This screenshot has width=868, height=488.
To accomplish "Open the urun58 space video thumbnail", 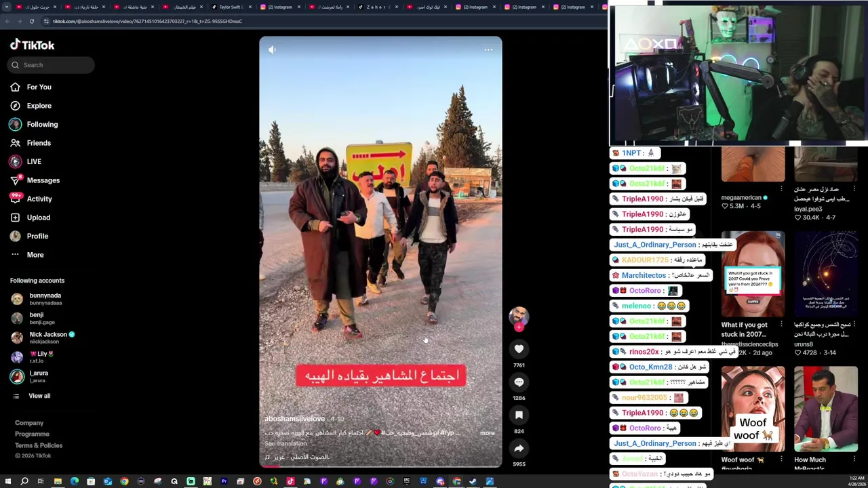I will (x=826, y=274).
